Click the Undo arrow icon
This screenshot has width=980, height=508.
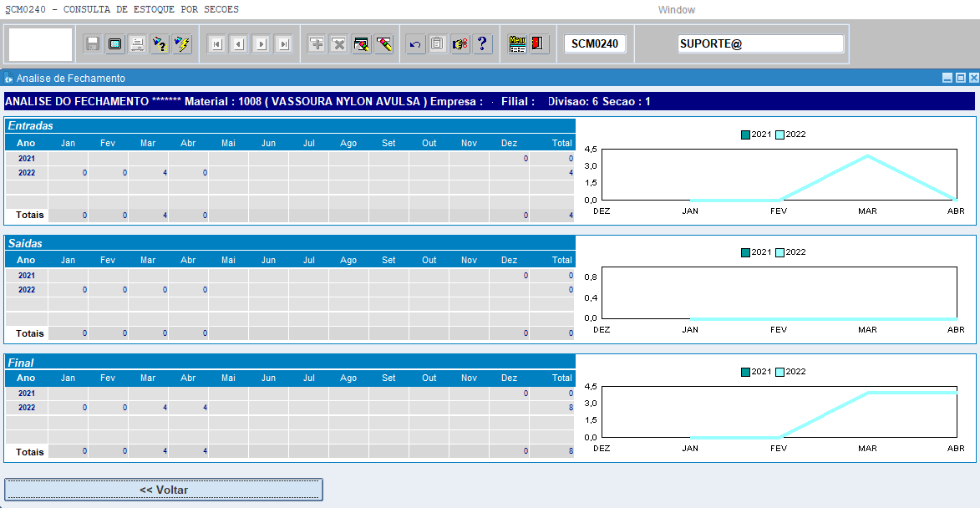(415, 43)
